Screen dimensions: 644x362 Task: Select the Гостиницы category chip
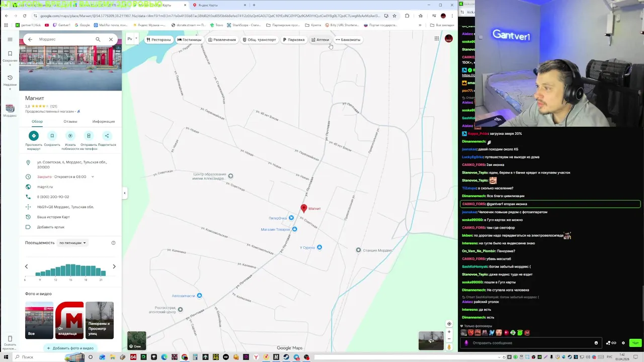189,40
